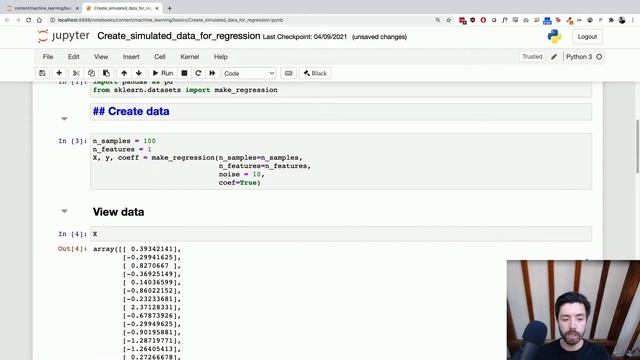Viewport: 640px width, 360px height.
Task: Open a new browser tab
Action: point(169,8)
